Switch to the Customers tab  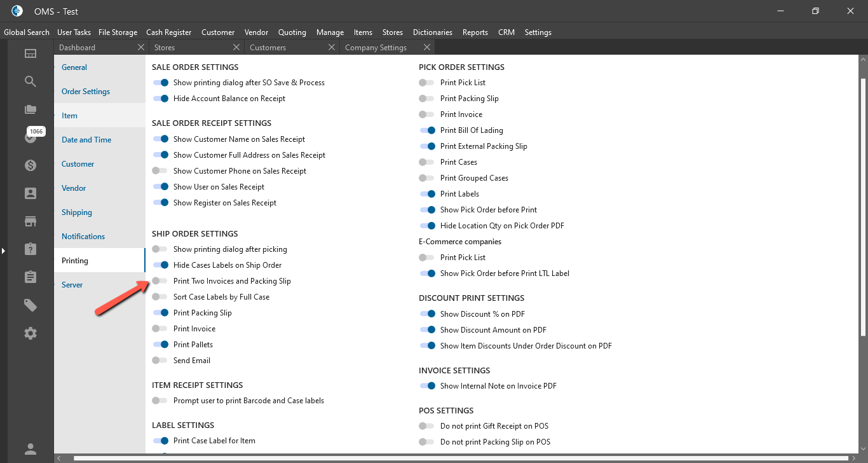[268, 48]
